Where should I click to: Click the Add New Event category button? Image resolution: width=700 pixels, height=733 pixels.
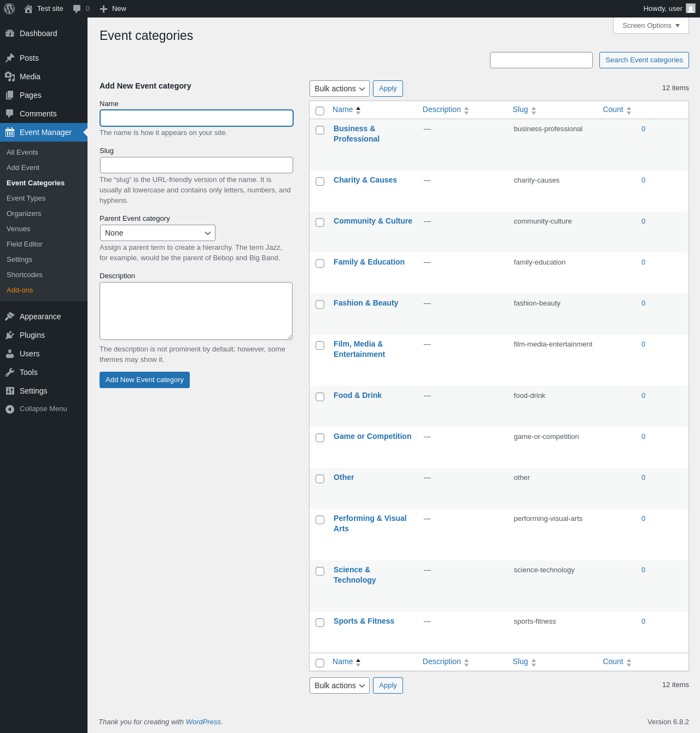point(144,380)
